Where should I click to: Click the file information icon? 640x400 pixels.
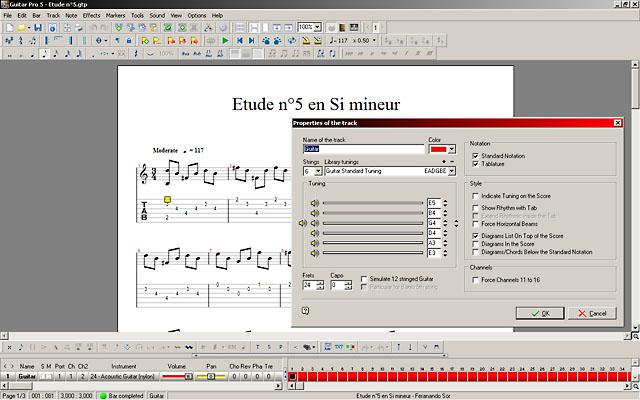click(x=52, y=27)
